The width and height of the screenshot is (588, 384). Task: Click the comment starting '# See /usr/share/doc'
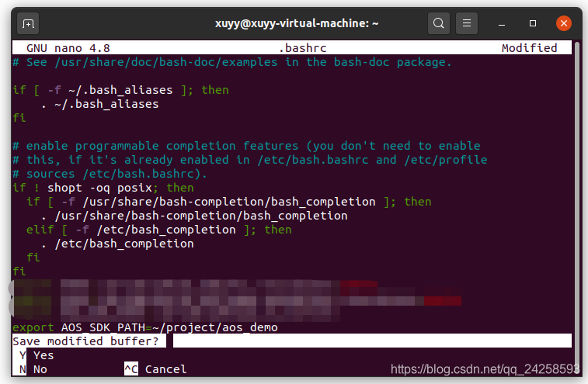pyautogui.click(x=232, y=62)
